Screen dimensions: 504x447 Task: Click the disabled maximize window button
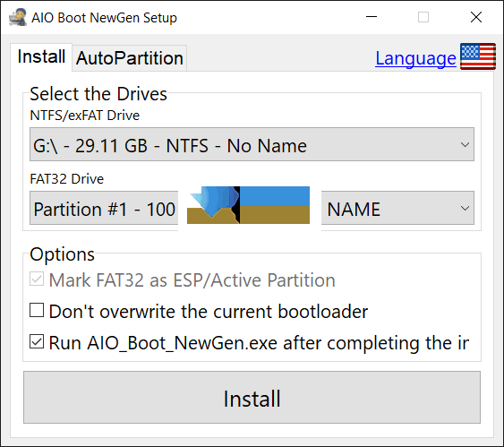click(x=423, y=17)
